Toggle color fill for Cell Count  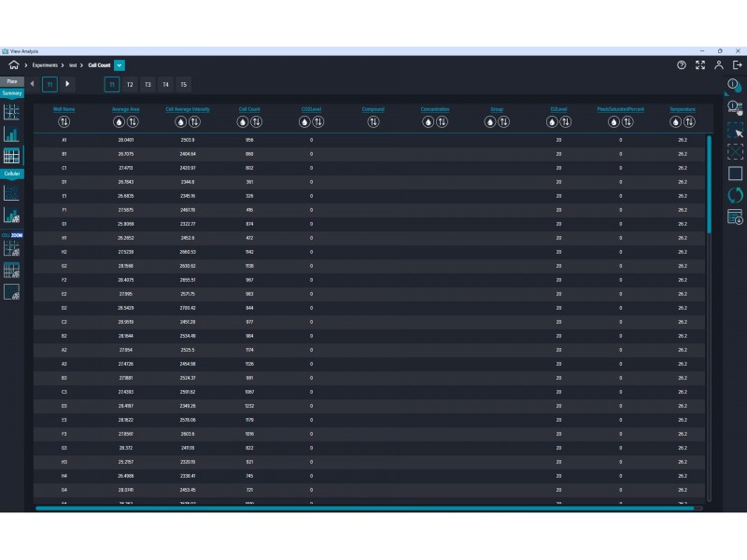click(243, 122)
